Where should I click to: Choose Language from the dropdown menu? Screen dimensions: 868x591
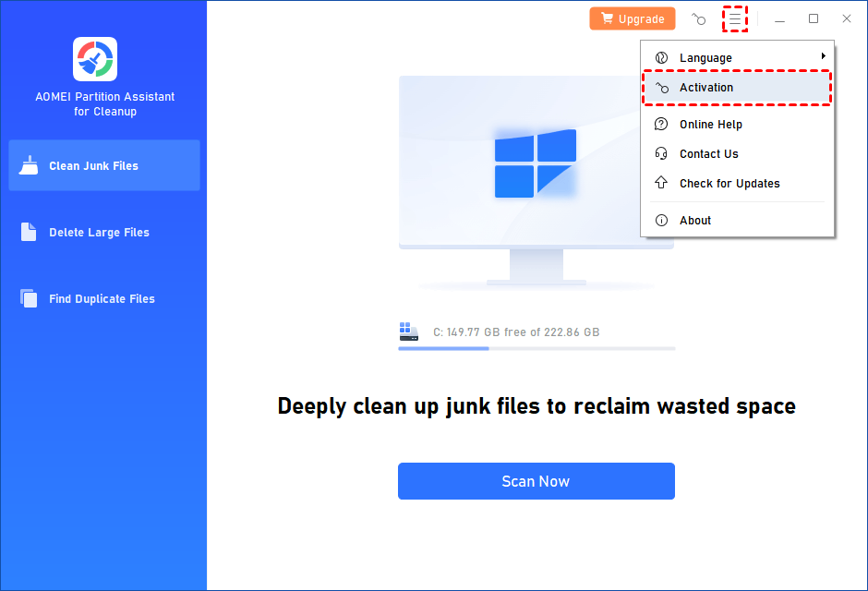tap(738, 57)
